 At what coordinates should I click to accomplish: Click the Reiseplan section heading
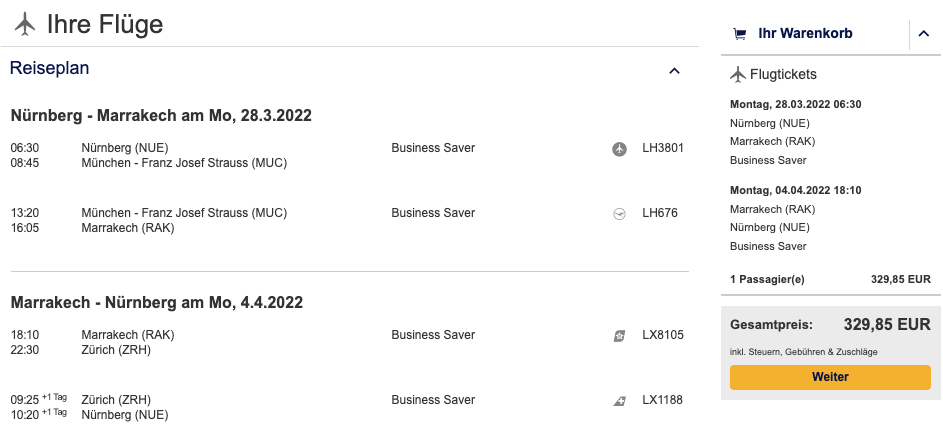[50, 69]
